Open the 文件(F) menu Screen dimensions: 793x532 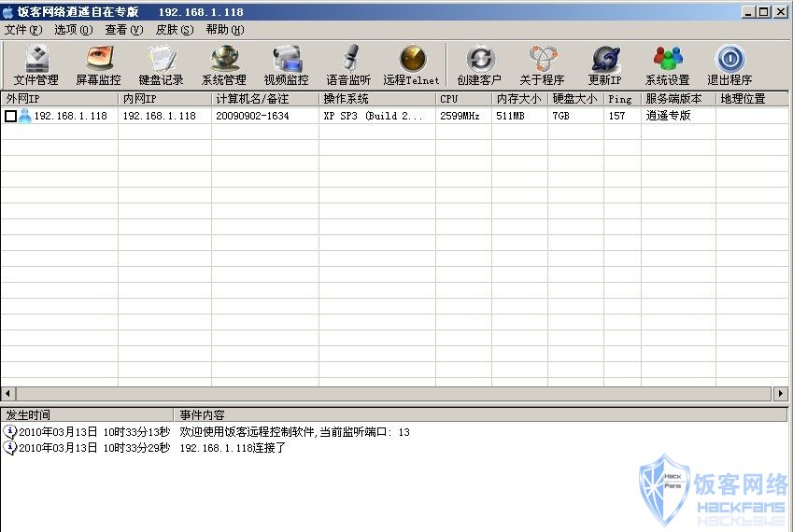pos(23,30)
